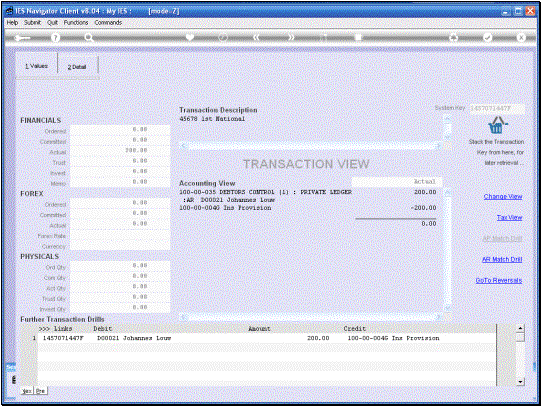Click the GoTo Reversals link
Screen dimensions: 541x406
click(x=499, y=280)
